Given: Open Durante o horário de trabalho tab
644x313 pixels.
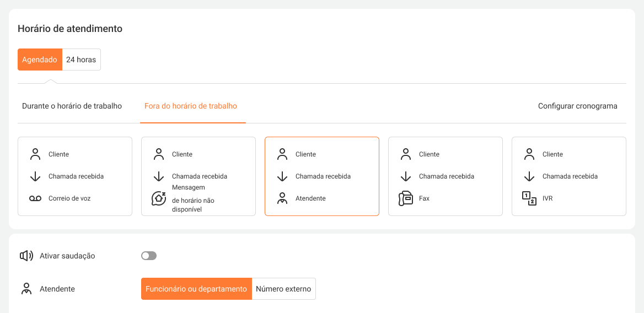Looking at the screenshot, I should [x=72, y=106].
